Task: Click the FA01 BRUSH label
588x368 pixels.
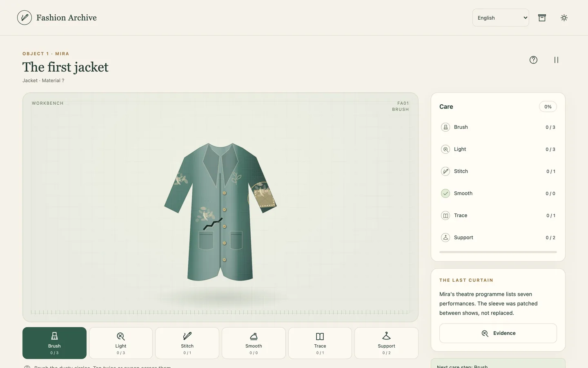Action: pos(401,106)
